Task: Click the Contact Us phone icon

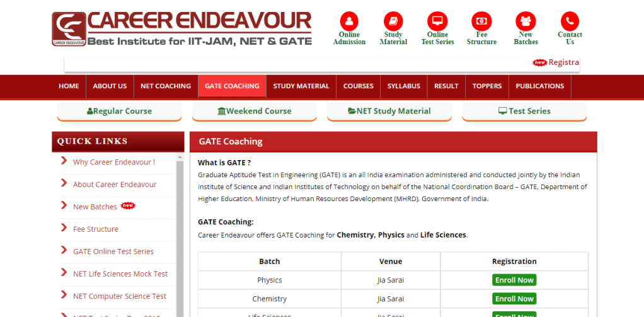Action: [x=570, y=21]
